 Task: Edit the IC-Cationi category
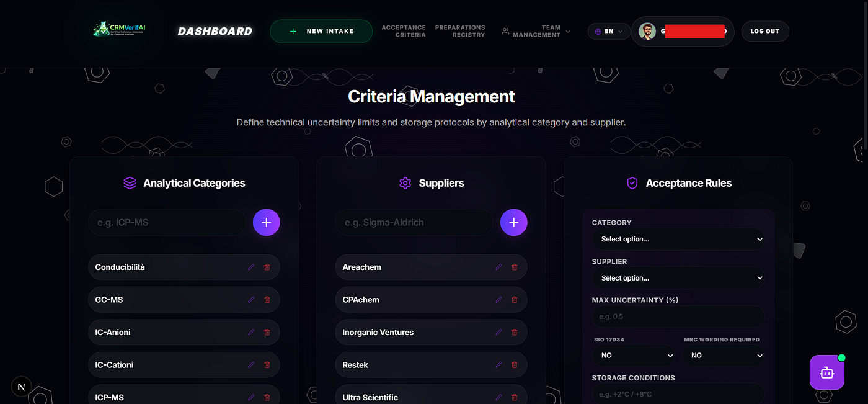click(251, 365)
